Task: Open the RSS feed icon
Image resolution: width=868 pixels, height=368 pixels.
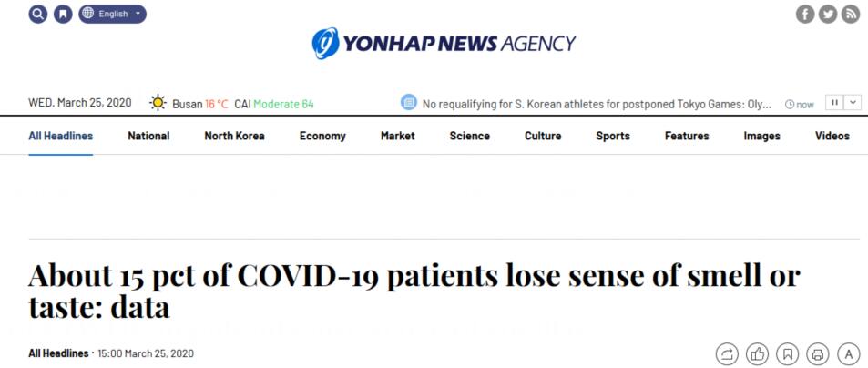Action: coord(851,14)
